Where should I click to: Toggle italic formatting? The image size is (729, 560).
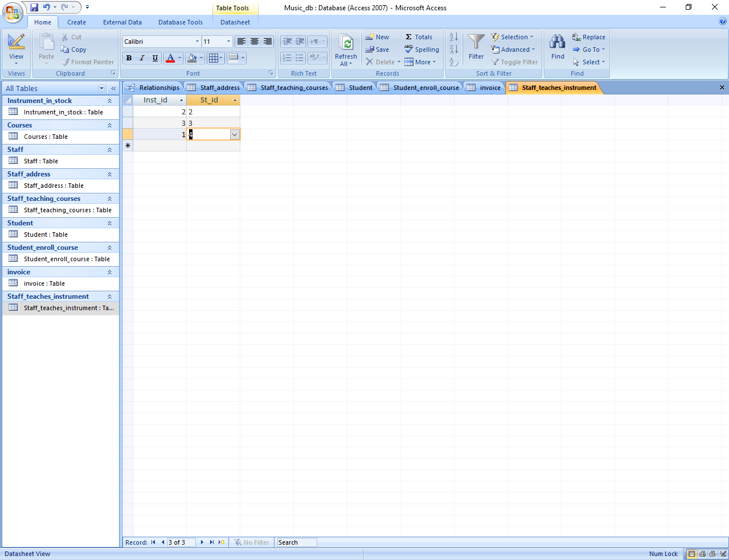(x=142, y=58)
